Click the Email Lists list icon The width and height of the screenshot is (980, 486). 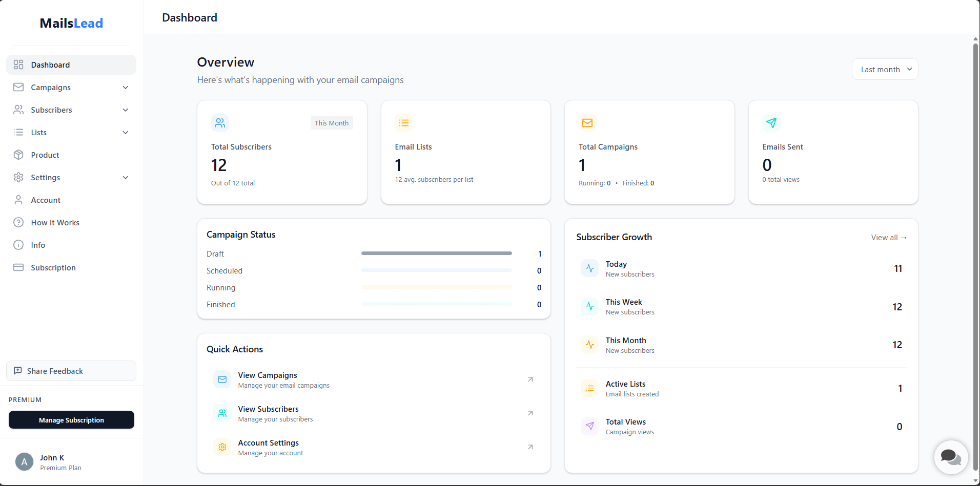404,122
